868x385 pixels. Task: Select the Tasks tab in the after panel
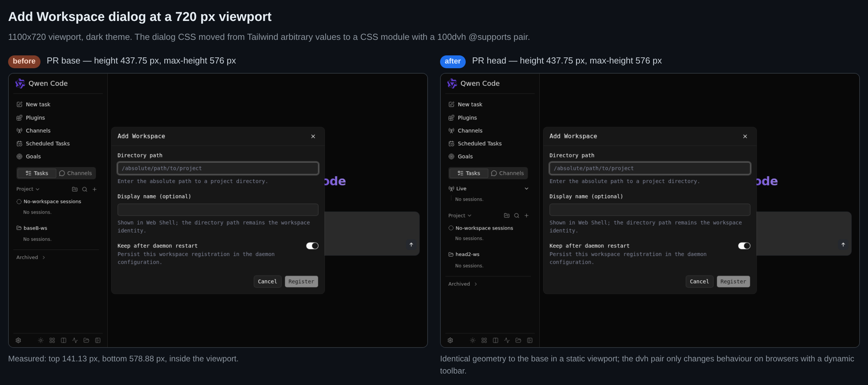[x=469, y=173]
